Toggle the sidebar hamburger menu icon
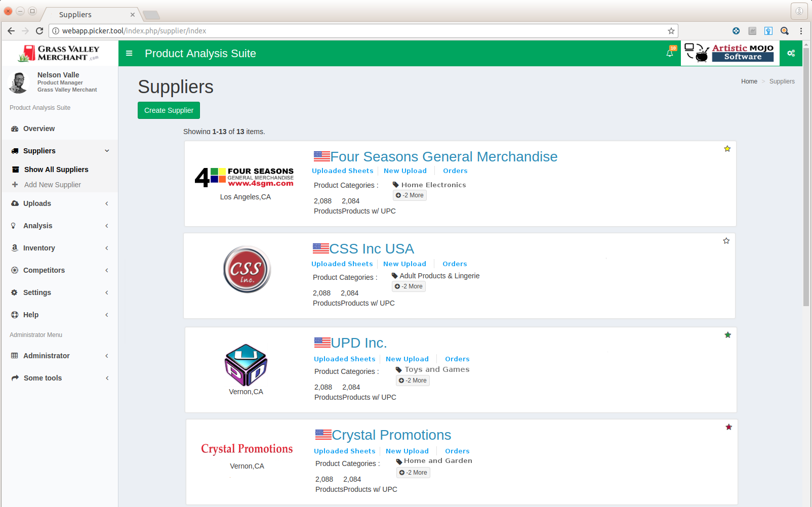The image size is (812, 507). click(129, 53)
